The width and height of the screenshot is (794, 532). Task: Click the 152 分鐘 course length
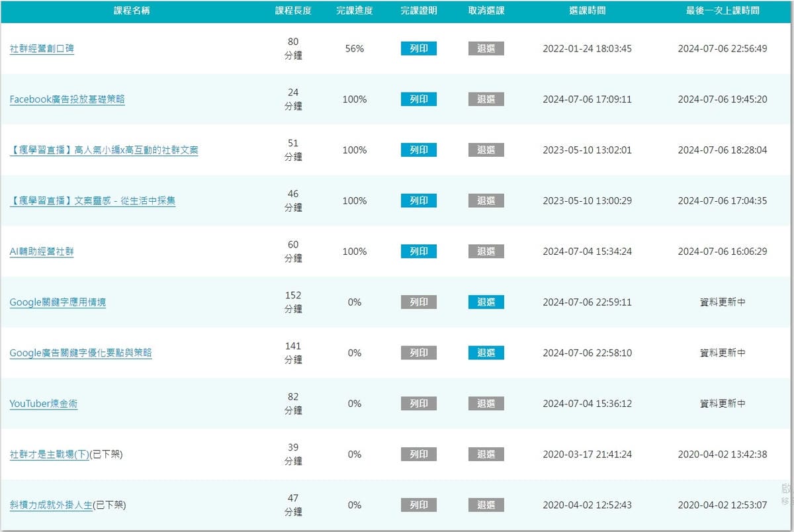pyautogui.click(x=293, y=302)
